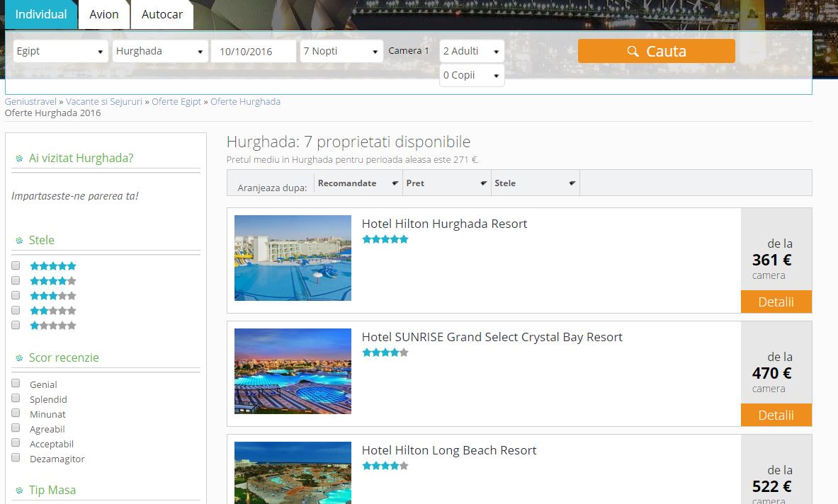Image resolution: width=838 pixels, height=504 pixels.
Task: Tick the Agreabil review score checkbox
Action: tap(16, 428)
